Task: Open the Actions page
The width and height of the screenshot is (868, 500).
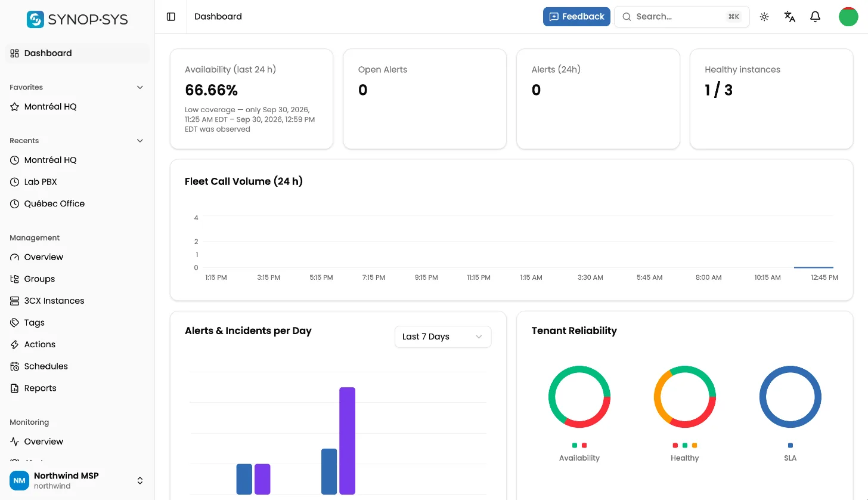Action: [x=77, y=344]
